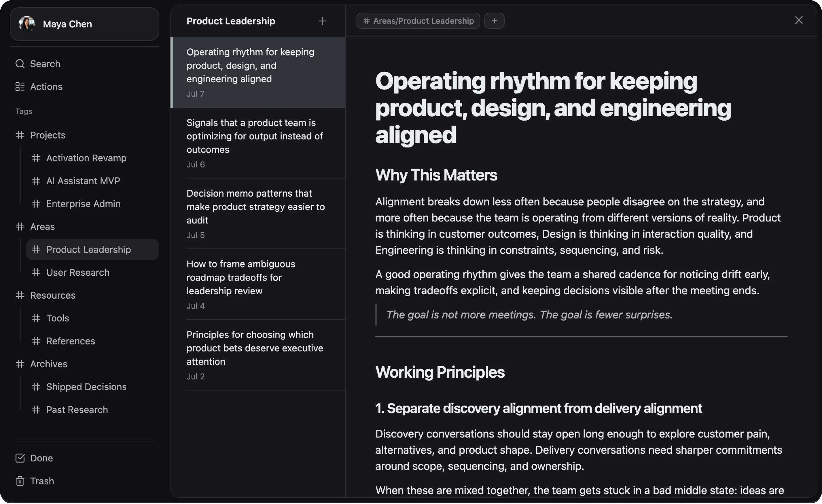Select the Projects tag
Image resolution: width=822 pixels, height=504 pixels.
(x=85, y=135)
